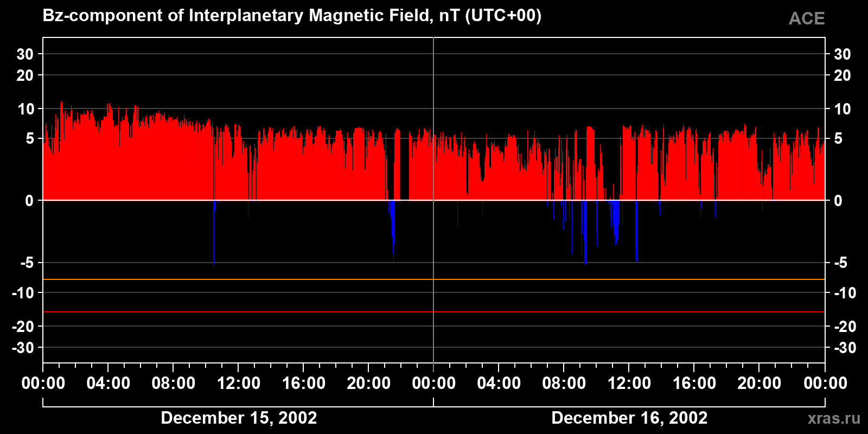This screenshot has width=868, height=434.
Task: Click the '10' value on left axis
Action: (25, 109)
